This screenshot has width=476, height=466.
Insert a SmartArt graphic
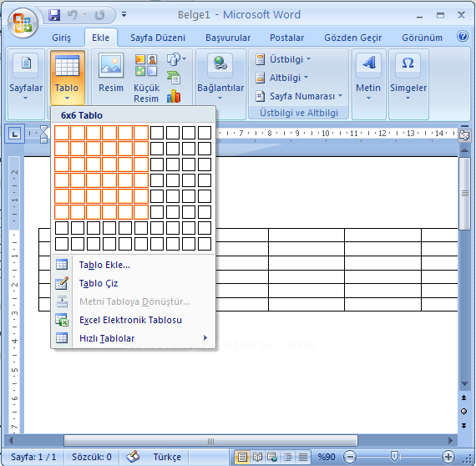(x=174, y=78)
